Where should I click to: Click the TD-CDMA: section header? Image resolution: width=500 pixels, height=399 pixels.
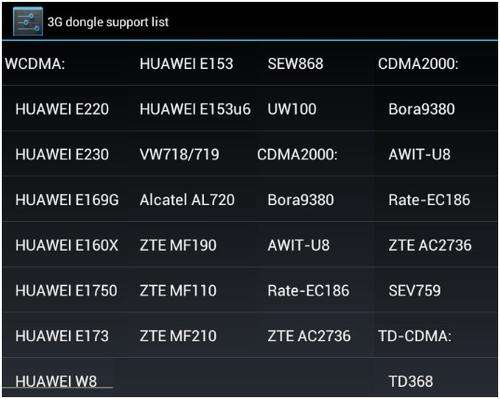415,336
